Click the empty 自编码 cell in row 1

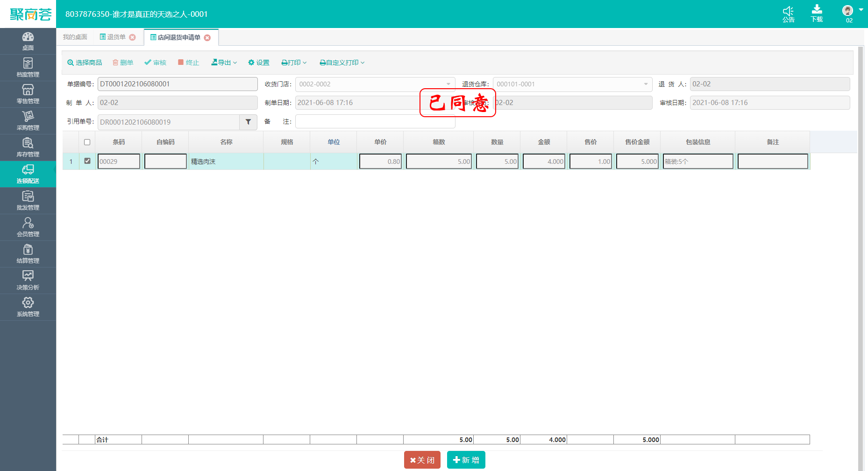coord(165,161)
